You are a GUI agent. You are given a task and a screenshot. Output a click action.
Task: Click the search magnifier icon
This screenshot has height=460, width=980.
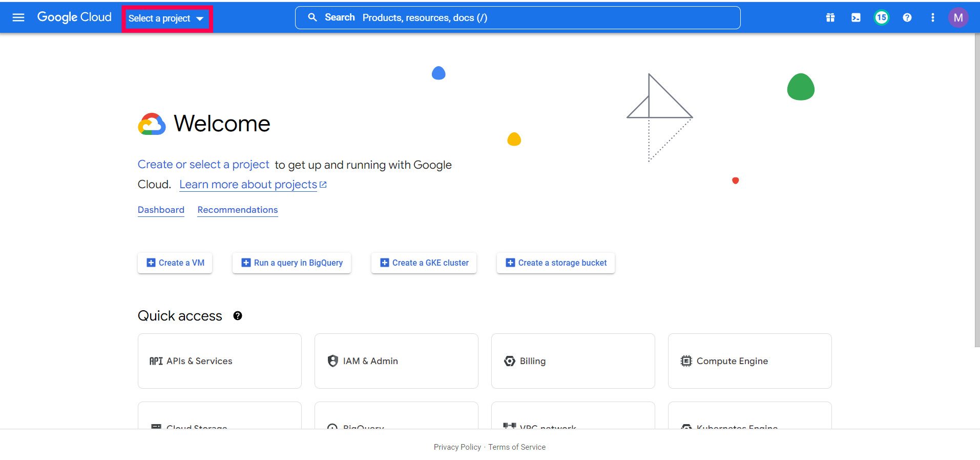click(312, 17)
